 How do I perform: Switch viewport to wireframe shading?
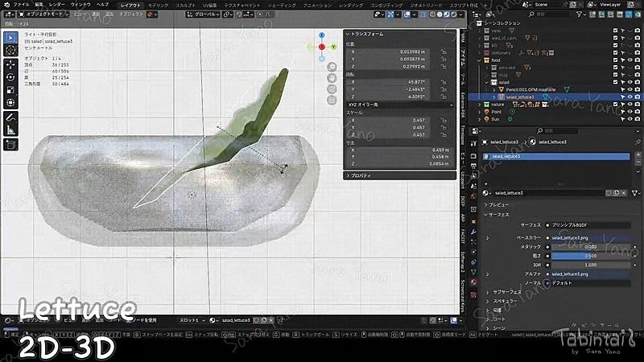coord(432,14)
